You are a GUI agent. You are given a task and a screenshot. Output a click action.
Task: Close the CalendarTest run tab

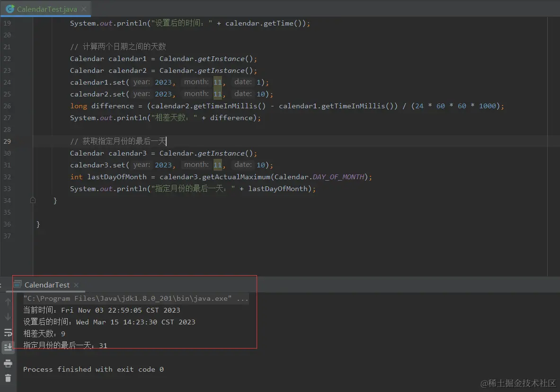[x=76, y=285]
